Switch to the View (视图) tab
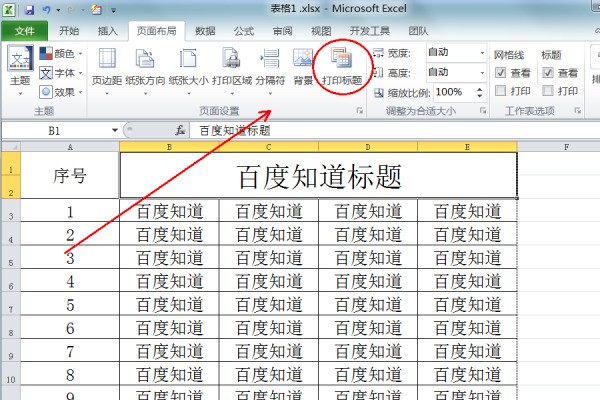 [x=321, y=31]
